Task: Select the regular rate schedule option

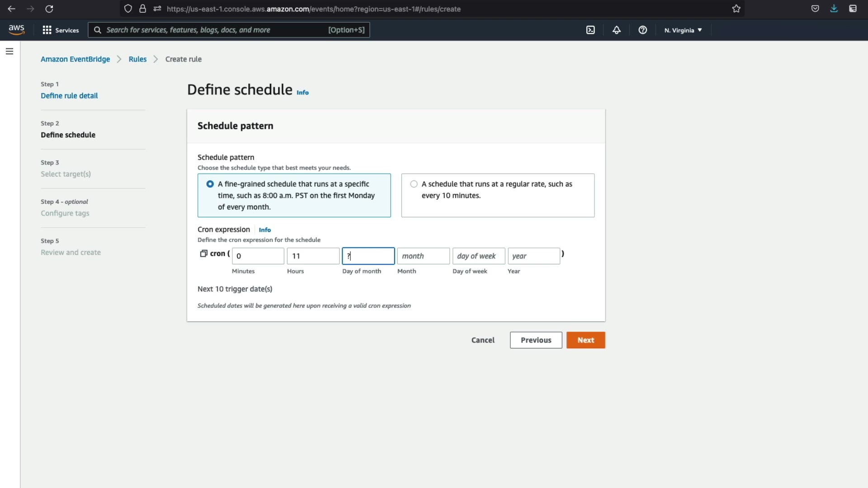Action: pyautogui.click(x=414, y=184)
